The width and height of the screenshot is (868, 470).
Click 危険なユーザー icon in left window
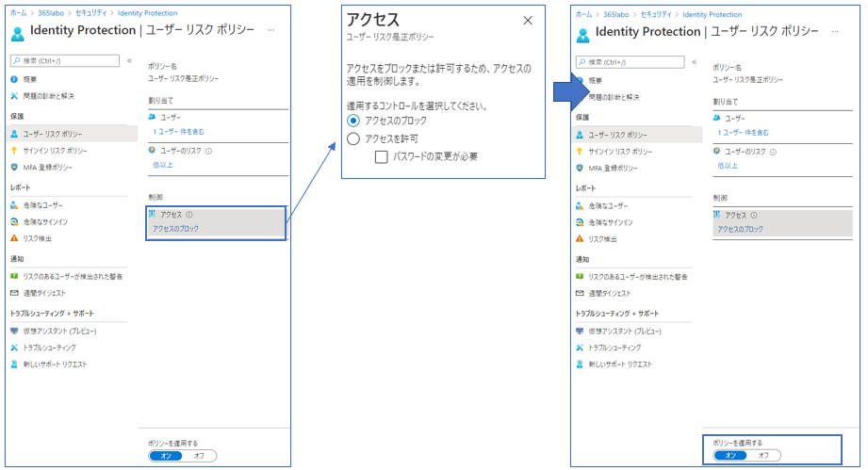tap(14, 205)
